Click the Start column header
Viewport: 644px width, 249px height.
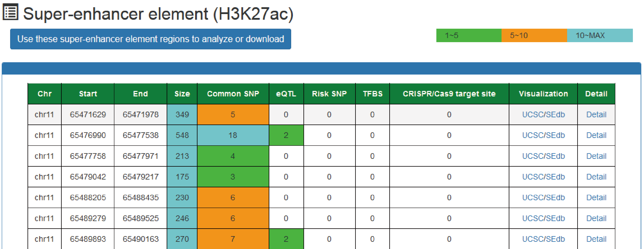[x=88, y=94]
